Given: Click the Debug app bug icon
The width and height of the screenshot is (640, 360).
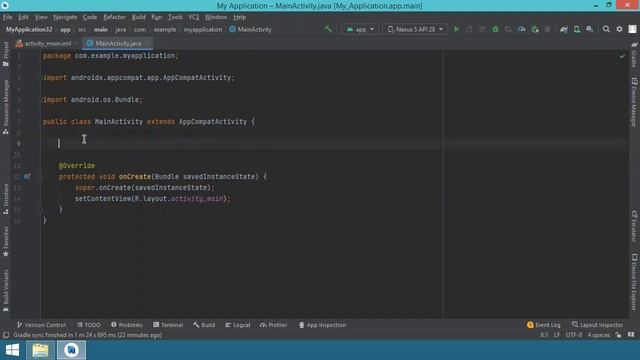Looking at the screenshot, I should tap(496, 29).
